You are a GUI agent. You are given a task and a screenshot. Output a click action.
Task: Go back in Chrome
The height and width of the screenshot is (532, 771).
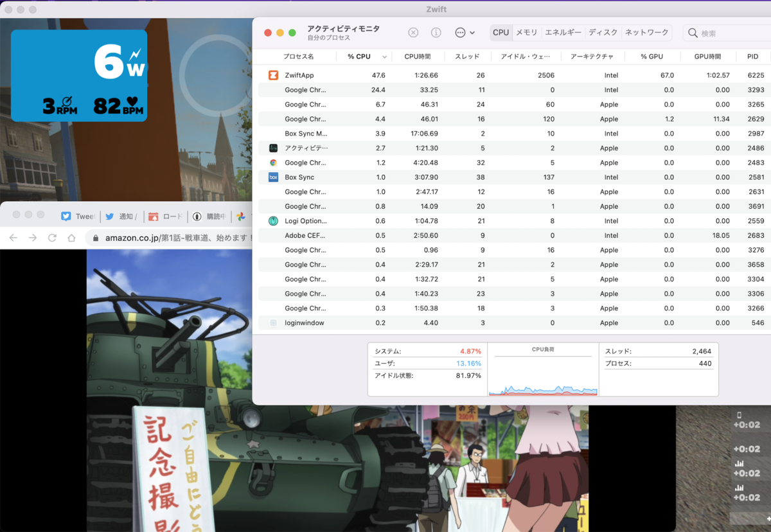(x=13, y=238)
